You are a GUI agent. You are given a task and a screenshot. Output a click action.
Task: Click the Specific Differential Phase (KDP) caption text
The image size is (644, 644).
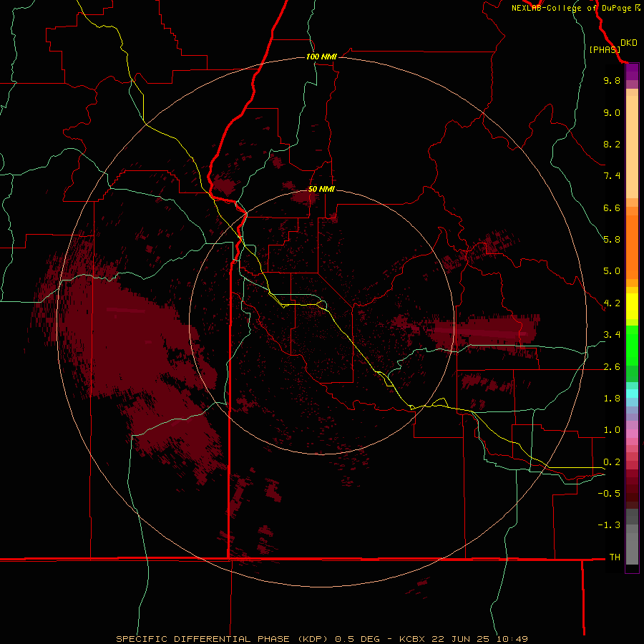[224, 639]
